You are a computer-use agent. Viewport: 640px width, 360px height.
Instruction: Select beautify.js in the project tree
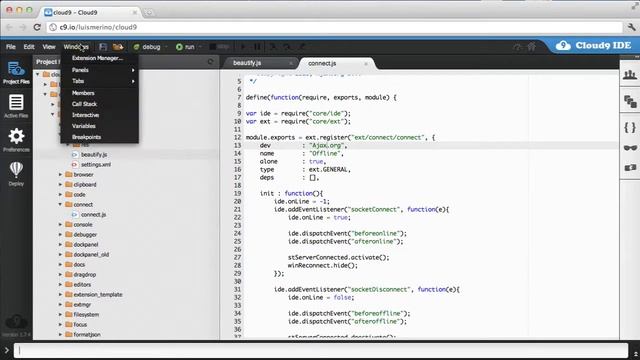click(x=94, y=155)
